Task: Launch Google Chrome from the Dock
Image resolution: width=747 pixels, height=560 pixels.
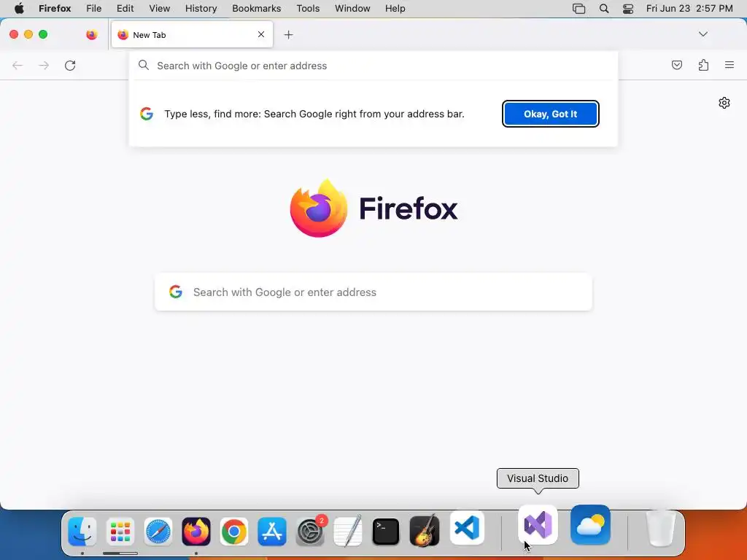Action: pos(234,532)
